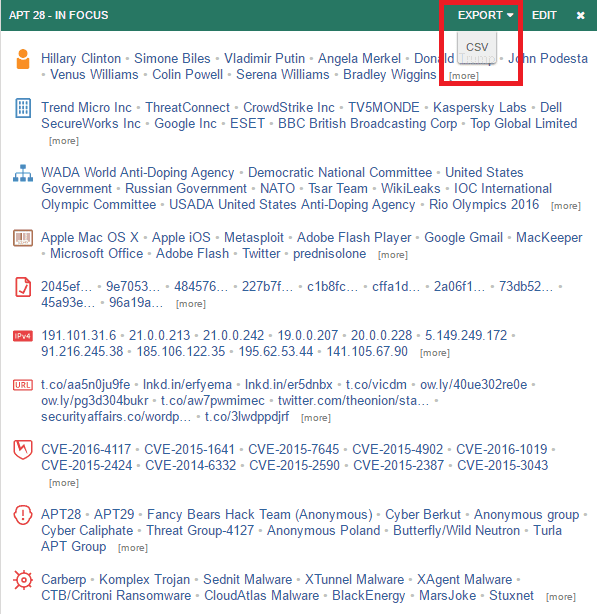This screenshot has width=597, height=614.
Task: Click the red IPv4 icon
Action: pos(23,336)
